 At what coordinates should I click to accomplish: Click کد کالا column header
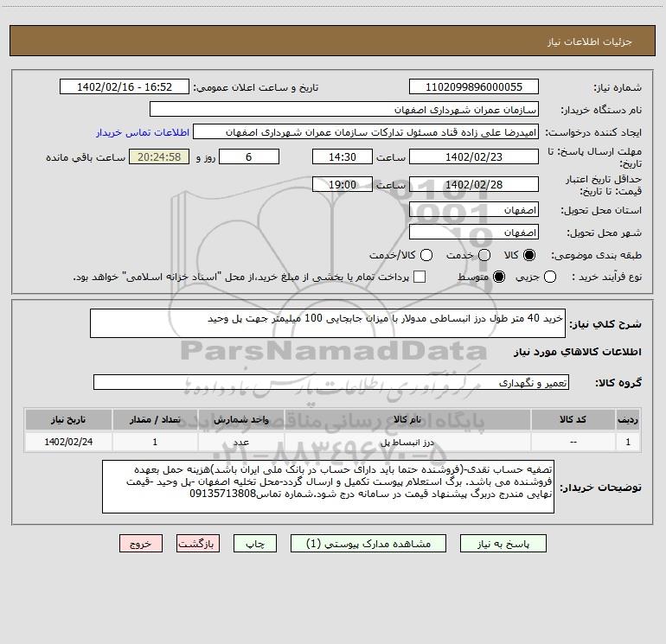click(x=573, y=419)
